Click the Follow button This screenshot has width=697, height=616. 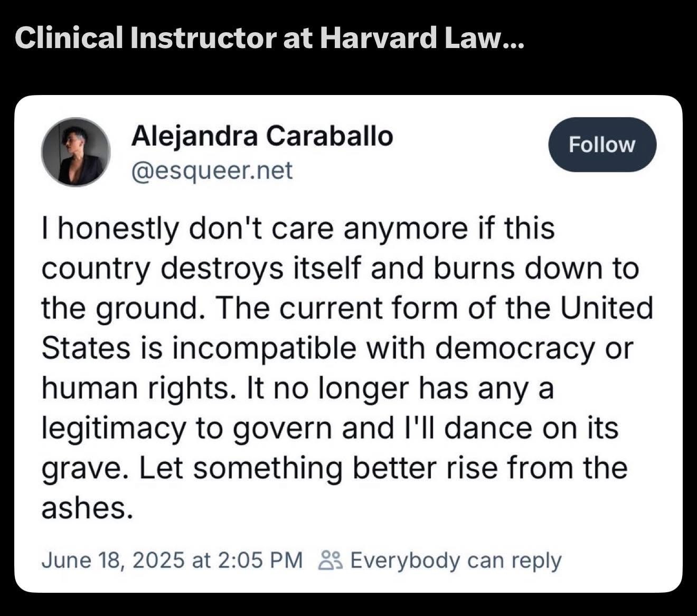point(602,145)
